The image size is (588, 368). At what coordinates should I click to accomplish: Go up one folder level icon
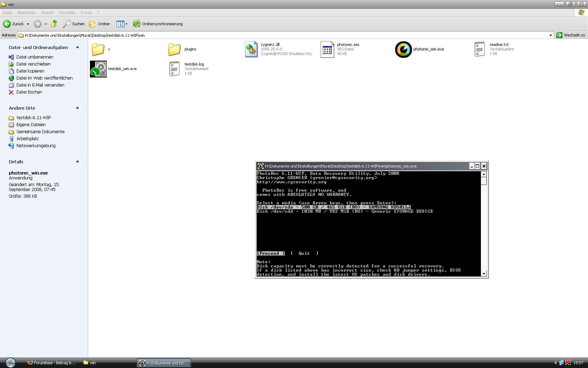pyautogui.click(x=54, y=24)
